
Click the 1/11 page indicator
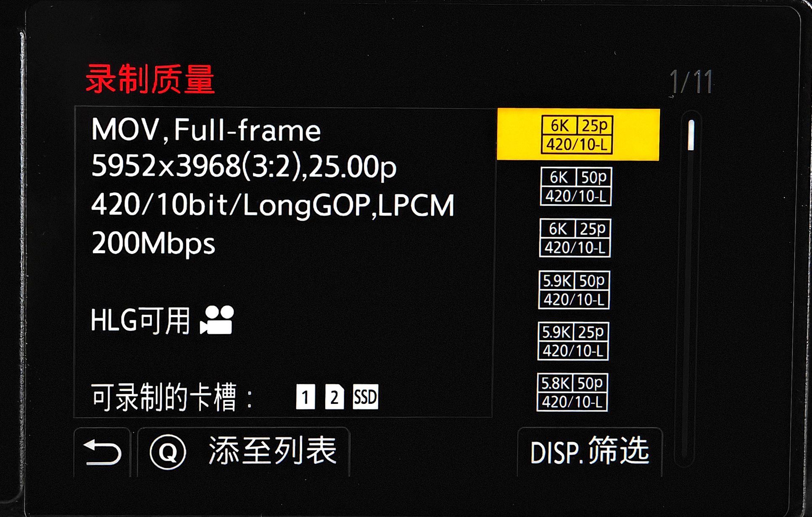691,82
